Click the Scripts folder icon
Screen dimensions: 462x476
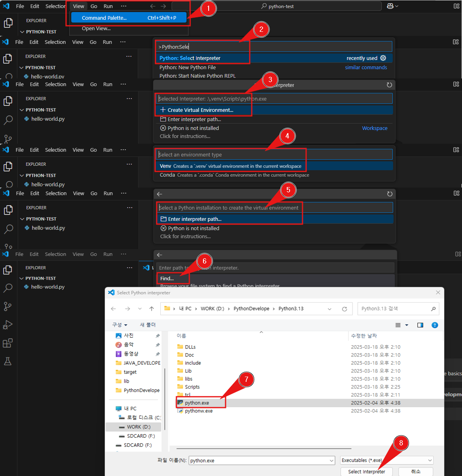(180, 387)
